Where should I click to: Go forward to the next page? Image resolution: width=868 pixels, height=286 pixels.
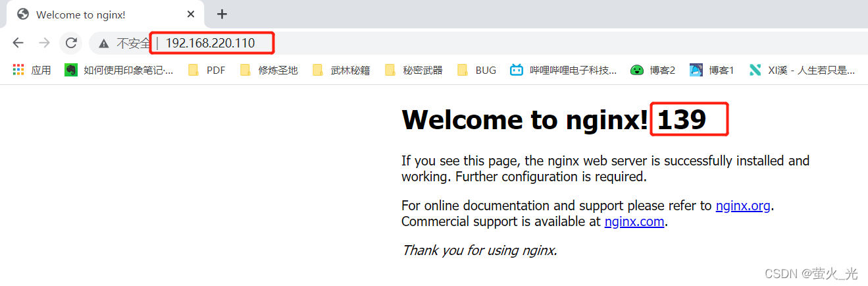pos(44,43)
